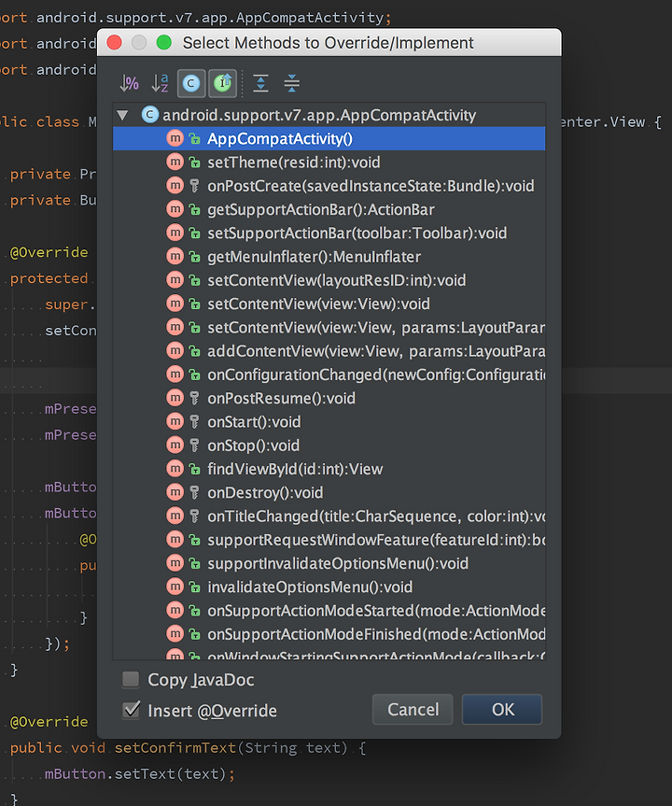Click protected key icon beside onDestroy
Screen dimensions: 672x806
click(194, 493)
